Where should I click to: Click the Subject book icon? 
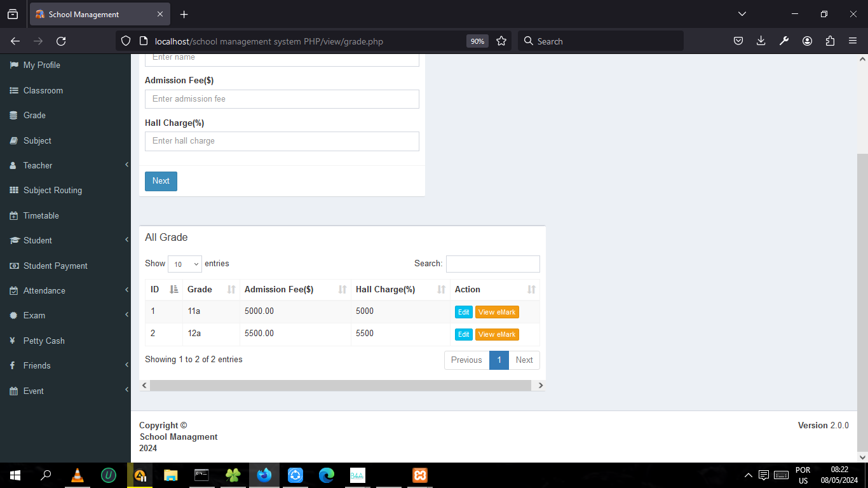[x=14, y=140]
